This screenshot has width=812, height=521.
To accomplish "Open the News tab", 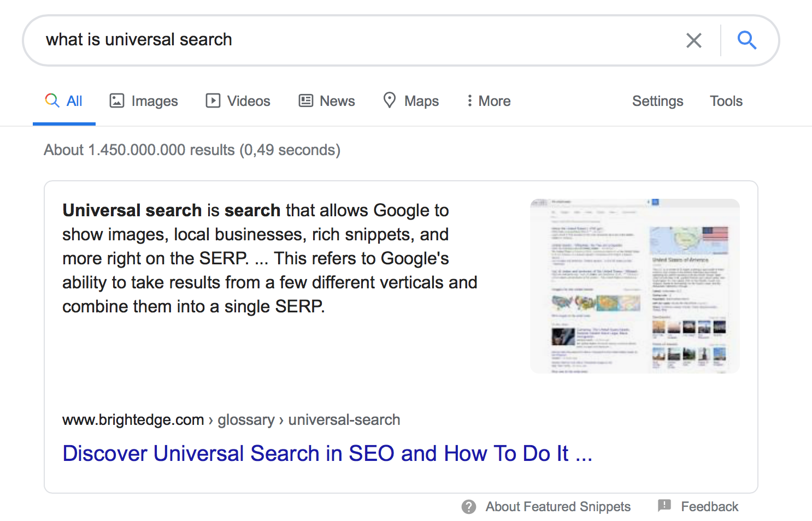I will 327,101.
